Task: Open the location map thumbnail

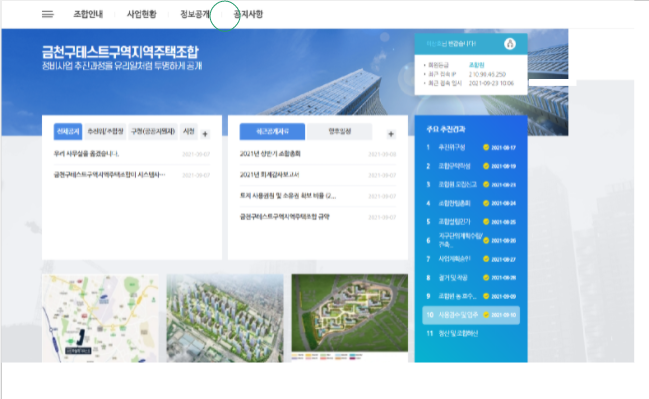Action: coord(100,318)
